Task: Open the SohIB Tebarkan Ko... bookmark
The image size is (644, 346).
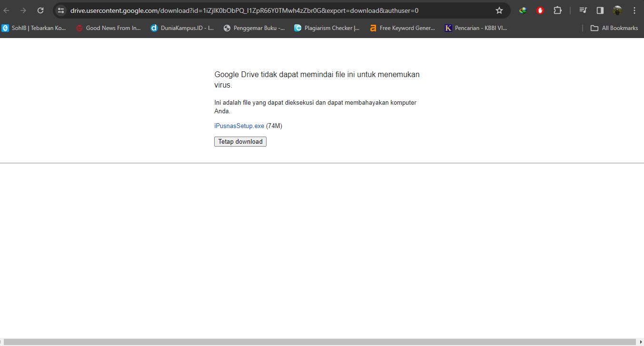Action: coord(34,28)
